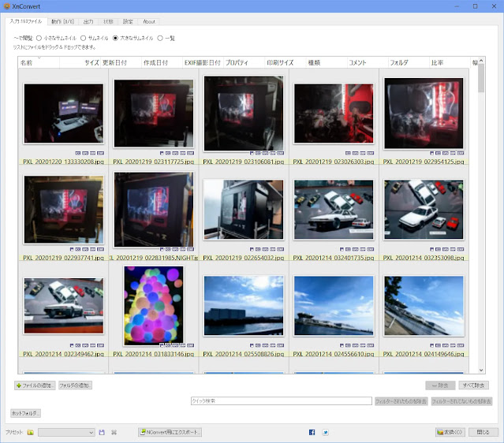Click the 変換 convert button

(x=450, y=433)
